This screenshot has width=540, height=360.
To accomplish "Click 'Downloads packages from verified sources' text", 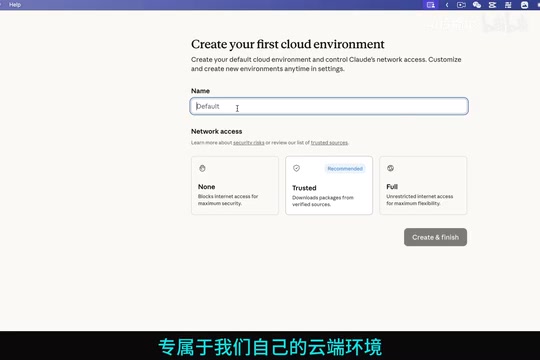I will click(x=323, y=201).
